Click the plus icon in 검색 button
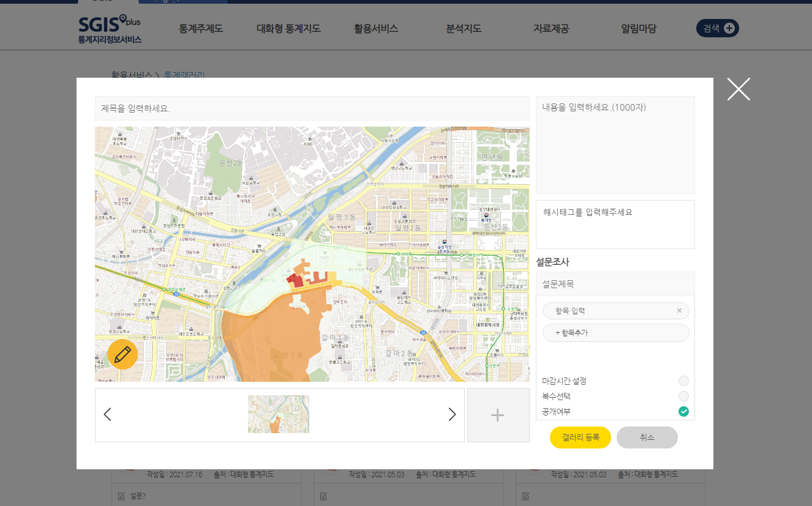 click(729, 28)
